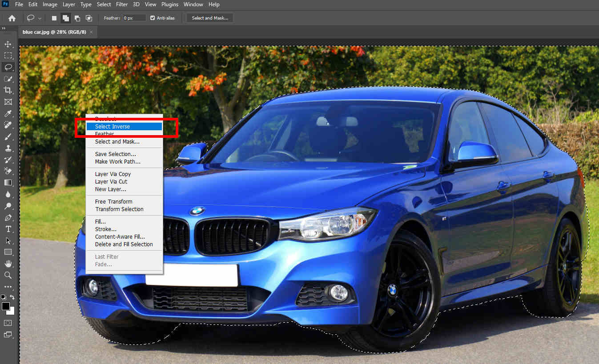Toggle Quick Mask mode
Image resolution: width=599 pixels, height=364 pixels.
pyautogui.click(x=8, y=323)
